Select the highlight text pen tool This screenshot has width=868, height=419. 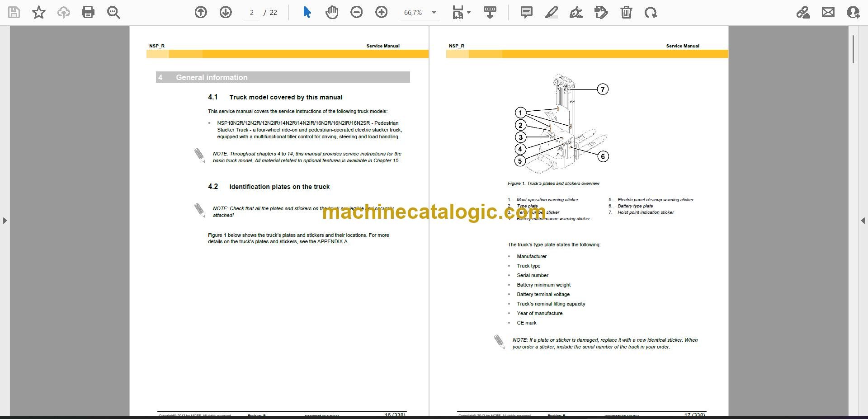tap(552, 12)
